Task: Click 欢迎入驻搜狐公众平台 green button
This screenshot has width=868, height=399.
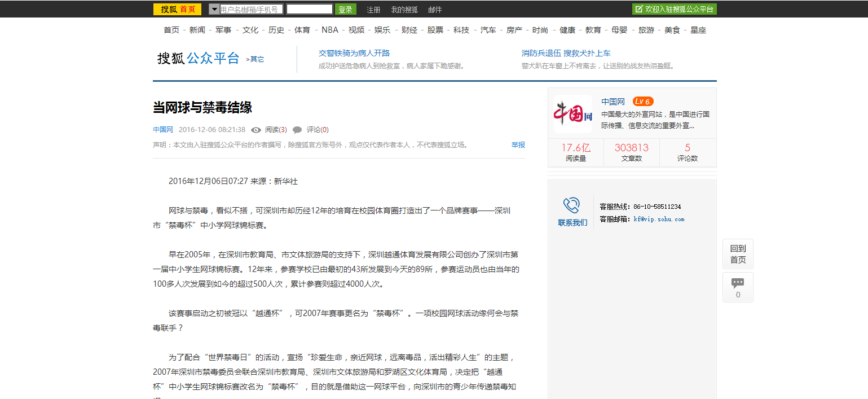Action: 675,9
